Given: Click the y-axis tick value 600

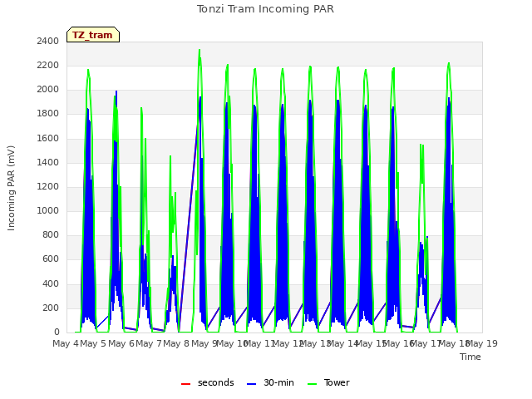Looking at the screenshot, I should coord(51,259).
